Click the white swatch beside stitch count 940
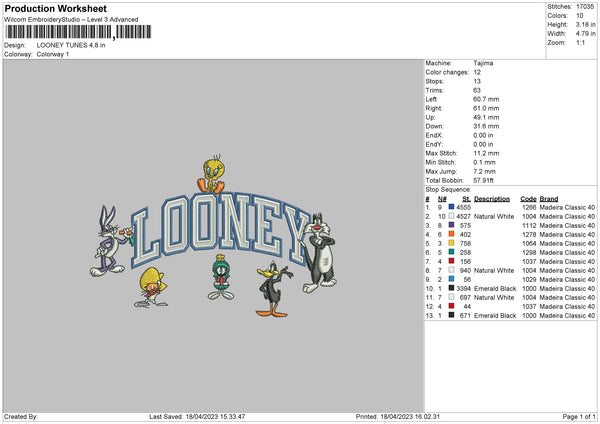This screenshot has height=424, width=600. tap(451, 270)
